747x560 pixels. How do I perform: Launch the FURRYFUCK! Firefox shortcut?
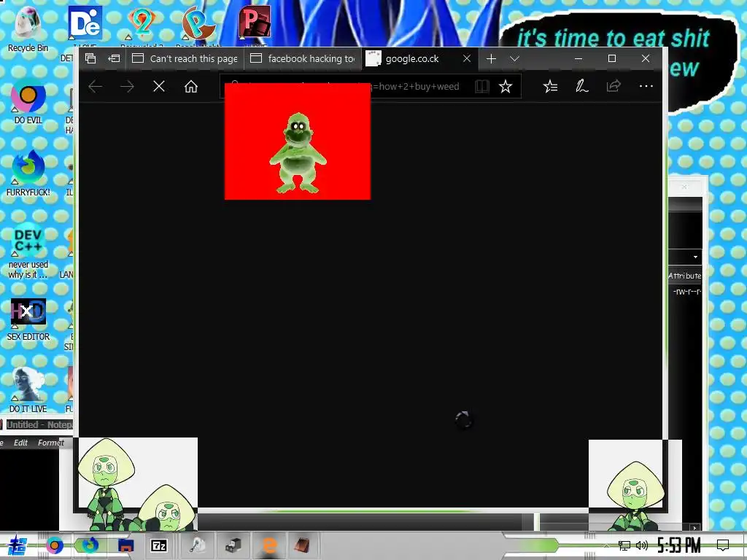(x=28, y=174)
